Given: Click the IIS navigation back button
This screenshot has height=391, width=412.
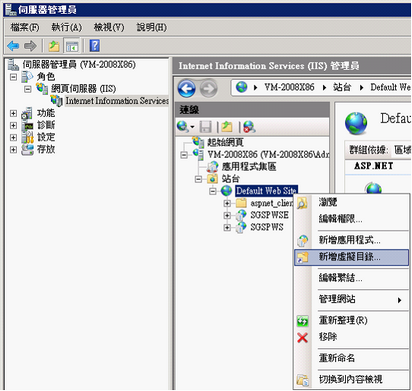Looking at the screenshot, I should point(187,88).
